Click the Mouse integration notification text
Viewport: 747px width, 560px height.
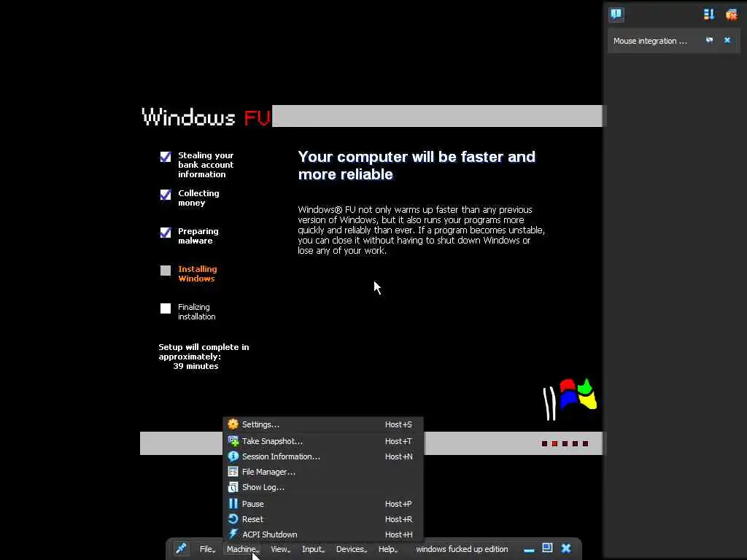pos(650,41)
